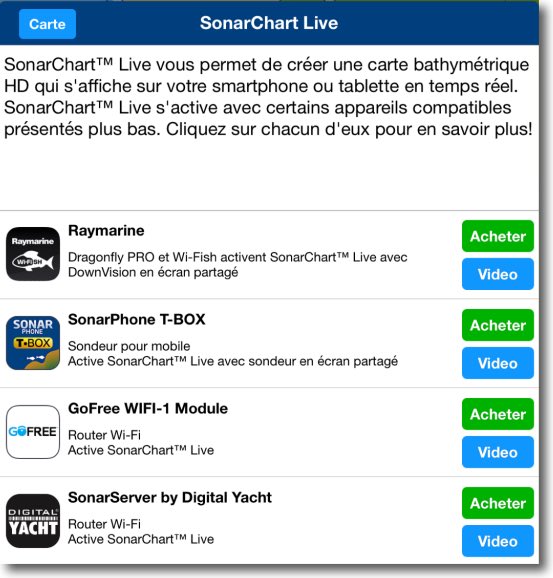The height and width of the screenshot is (578, 553).
Task: Tap the Digital Yacht logo icon
Action: [x=33, y=521]
